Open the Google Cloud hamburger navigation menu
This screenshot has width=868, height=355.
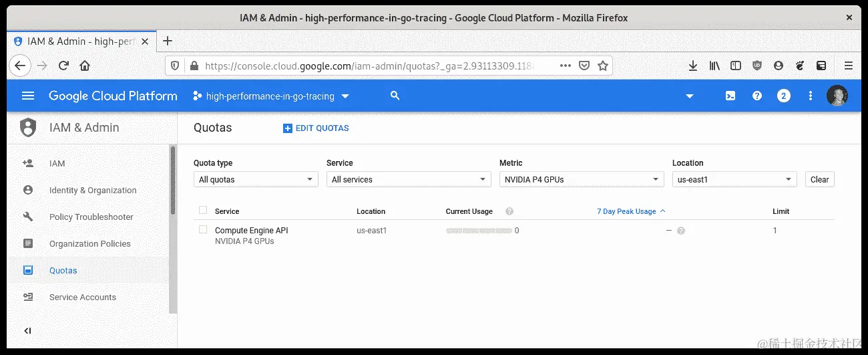(x=28, y=96)
